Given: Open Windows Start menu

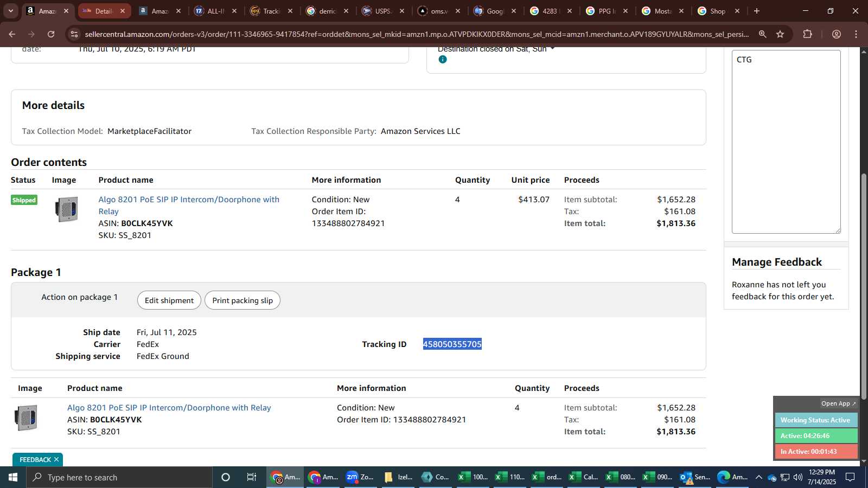Looking at the screenshot, I should point(13,477).
